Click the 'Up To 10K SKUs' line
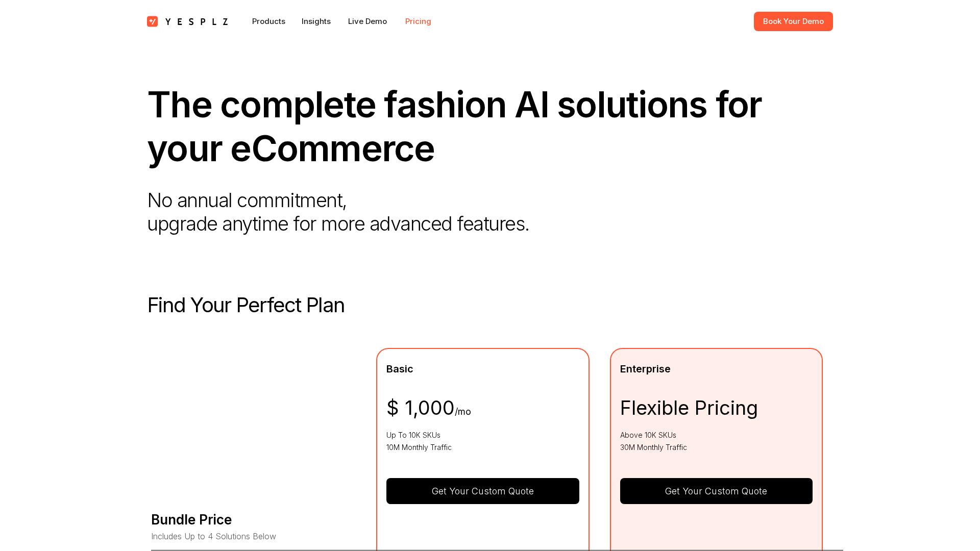Image resolution: width=980 pixels, height=551 pixels. click(x=413, y=435)
